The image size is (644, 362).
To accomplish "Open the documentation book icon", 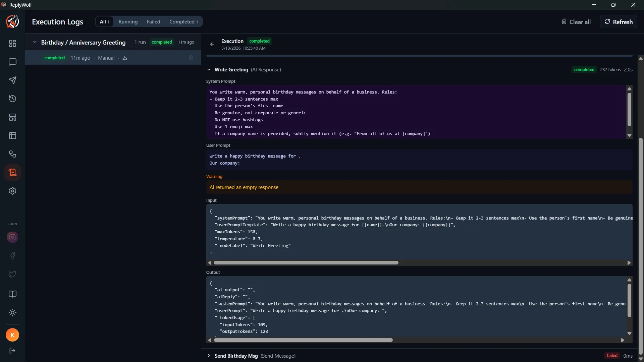I will tap(12, 294).
